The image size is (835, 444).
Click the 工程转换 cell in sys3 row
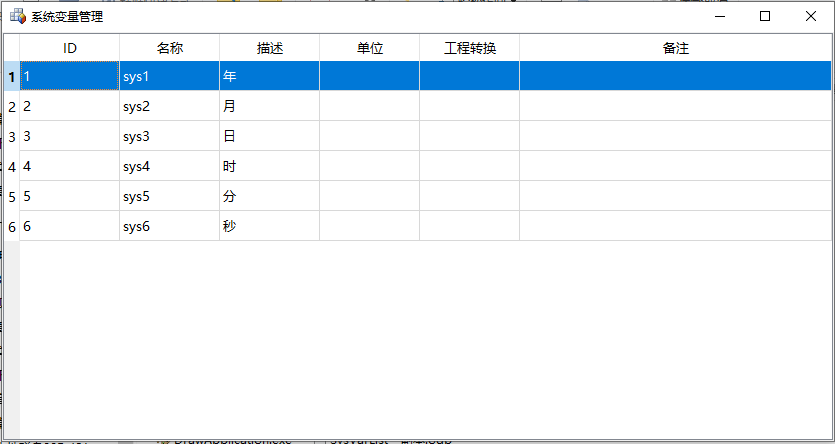[470, 136]
